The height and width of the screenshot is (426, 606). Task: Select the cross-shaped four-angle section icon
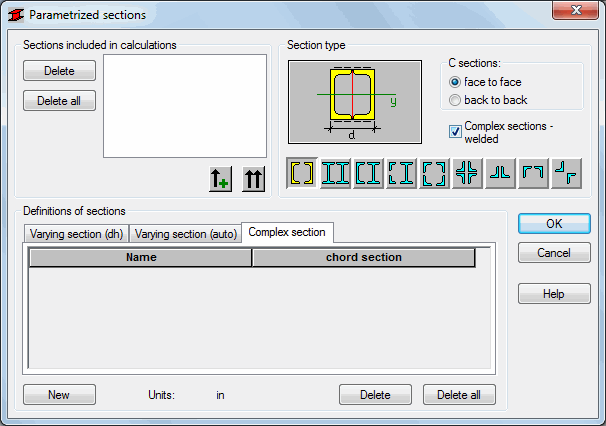[x=466, y=173]
